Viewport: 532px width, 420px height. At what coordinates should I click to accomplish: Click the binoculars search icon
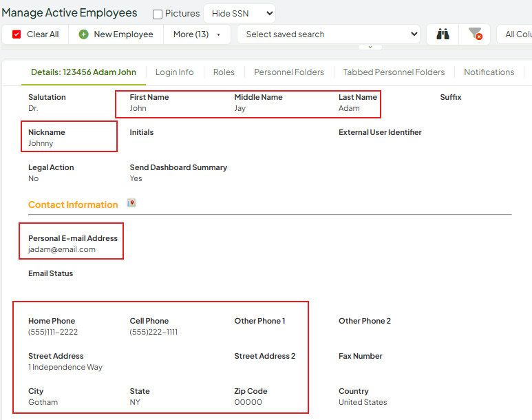click(443, 34)
